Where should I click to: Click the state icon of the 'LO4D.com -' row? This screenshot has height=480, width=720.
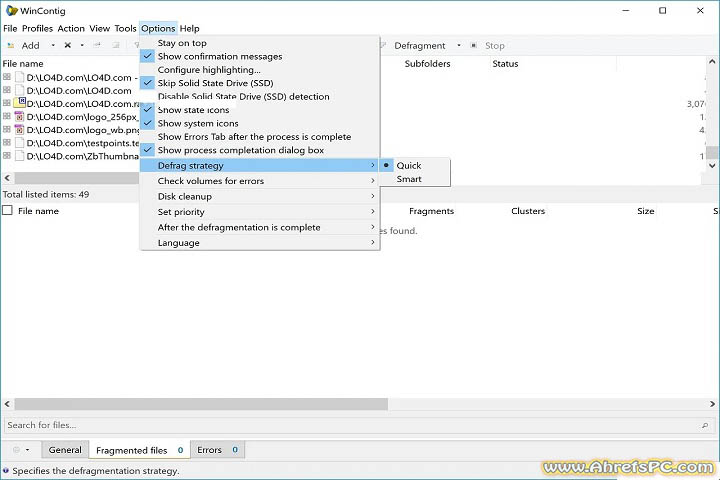pyautogui.click(x=6, y=77)
